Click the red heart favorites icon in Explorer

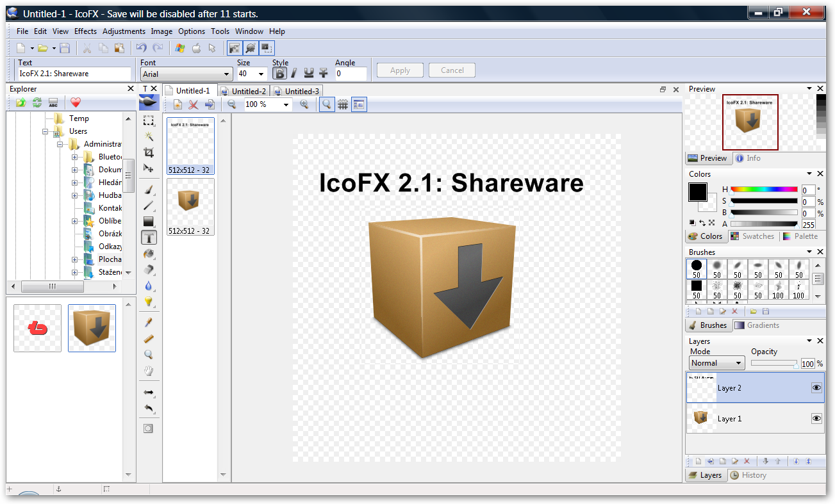pyautogui.click(x=76, y=102)
